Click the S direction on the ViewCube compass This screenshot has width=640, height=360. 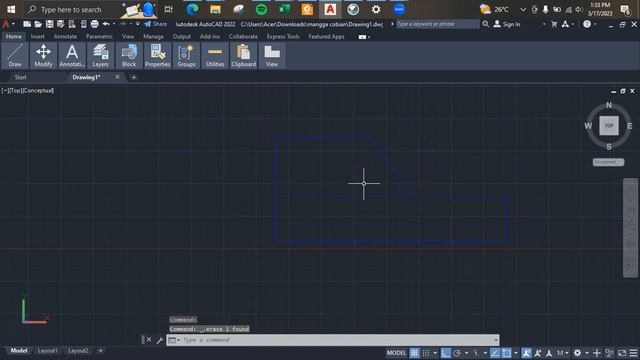click(609, 147)
